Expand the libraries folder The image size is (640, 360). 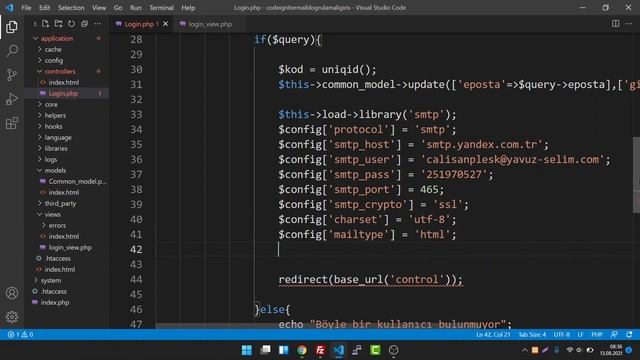(x=56, y=148)
